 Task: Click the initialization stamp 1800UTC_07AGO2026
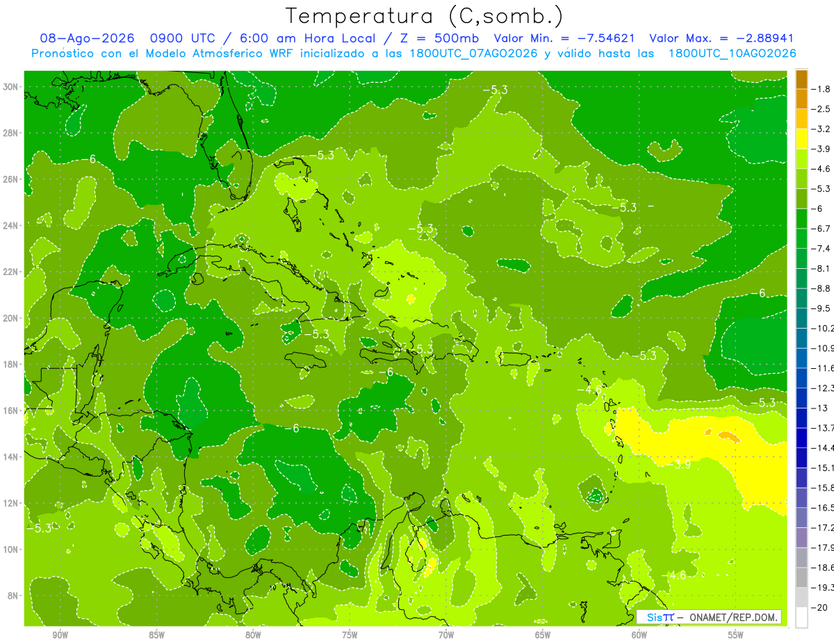473,53
